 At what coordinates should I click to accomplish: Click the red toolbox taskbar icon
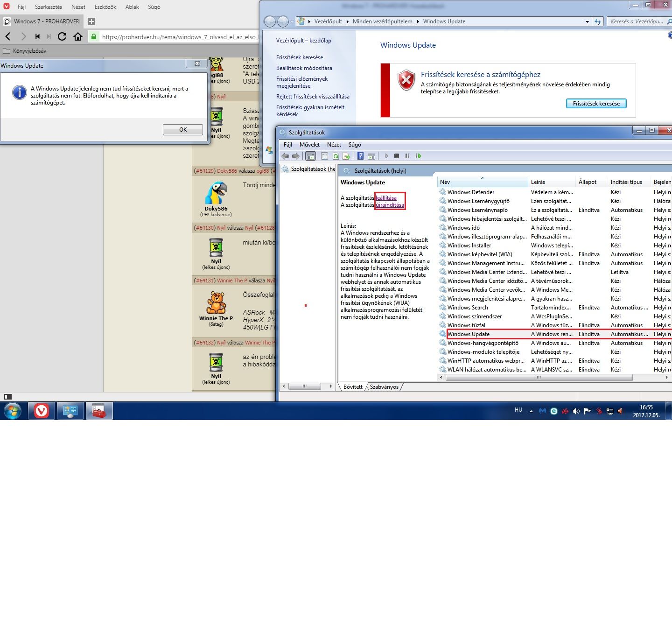(x=99, y=411)
